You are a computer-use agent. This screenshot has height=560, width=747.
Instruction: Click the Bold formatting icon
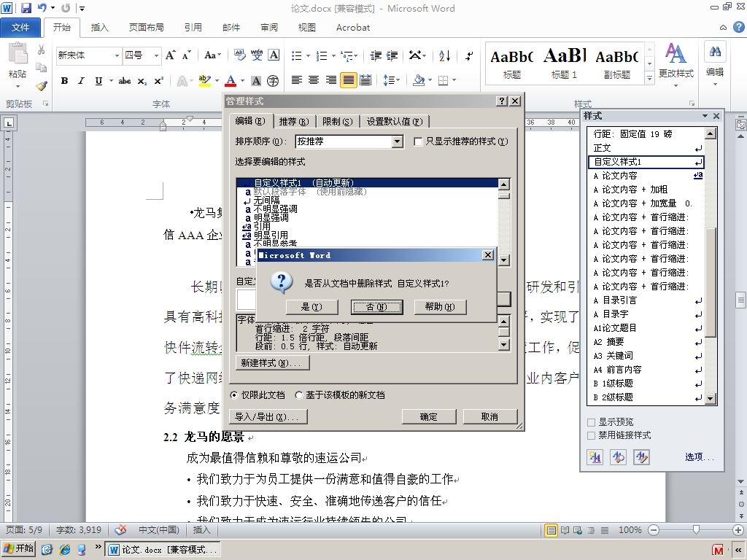(64, 81)
